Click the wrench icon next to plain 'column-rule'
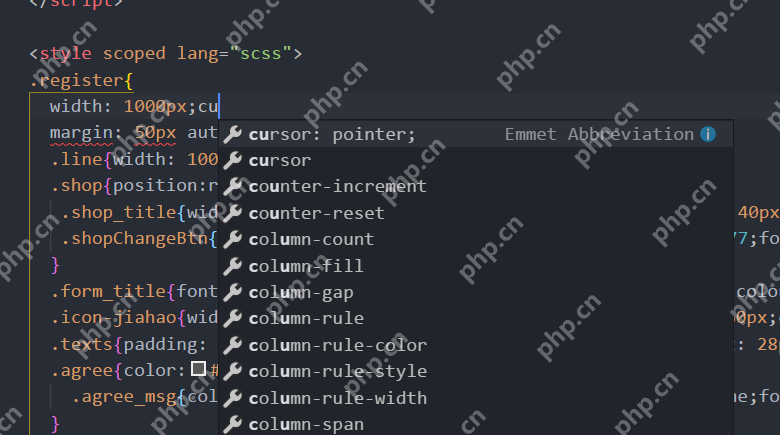Image resolution: width=780 pixels, height=435 pixels. pyautogui.click(x=232, y=319)
